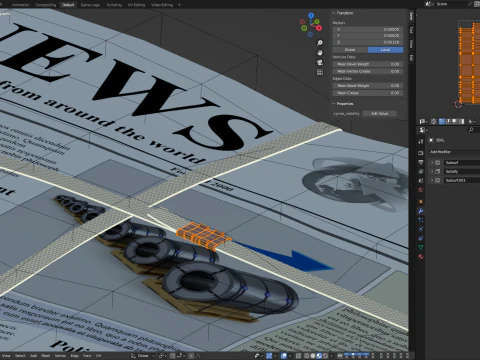Collapse the Properties panel in sidebar

334,104
